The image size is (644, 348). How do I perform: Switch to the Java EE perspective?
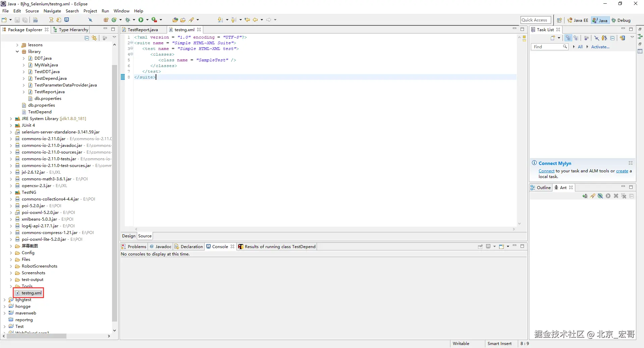(x=578, y=20)
